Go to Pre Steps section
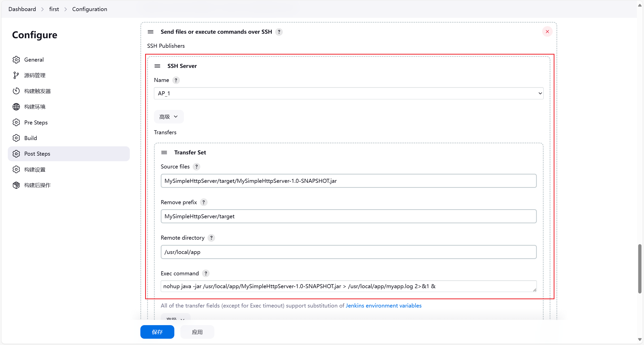This screenshot has height=345, width=644. click(x=36, y=122)
